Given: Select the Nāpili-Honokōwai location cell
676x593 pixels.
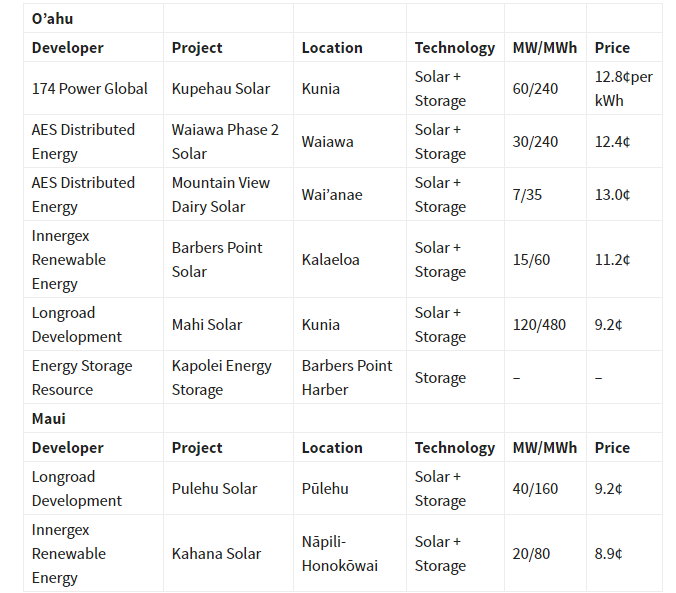Looking at the screenshot, I should tap(340, 554).
